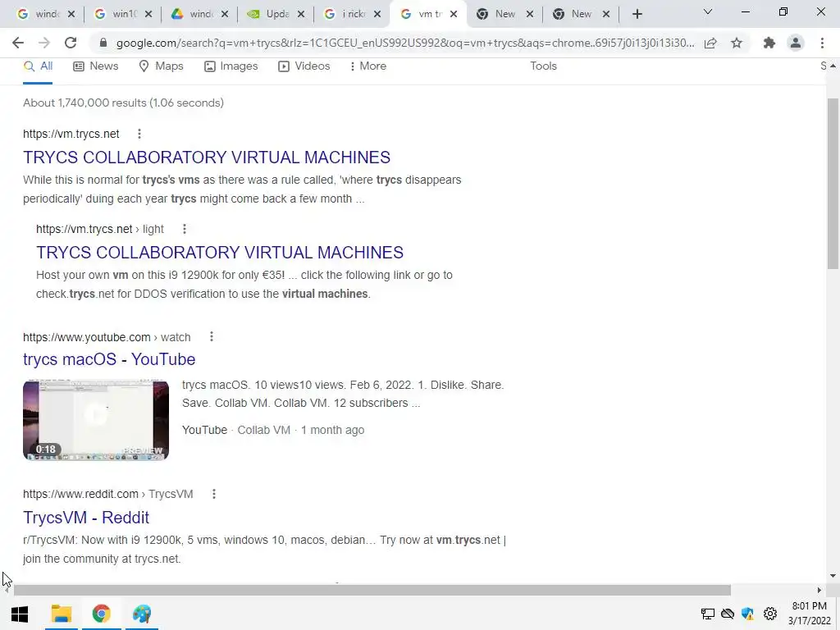This screenshot has width=840, height=630.
Task: Open the site information lock icon
Action: [x=103, y=43]
